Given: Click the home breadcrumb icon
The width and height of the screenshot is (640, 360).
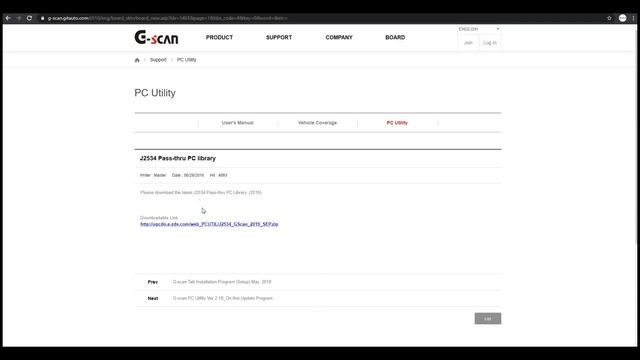Looking at the screenshot, I should (x=137, y=60).
